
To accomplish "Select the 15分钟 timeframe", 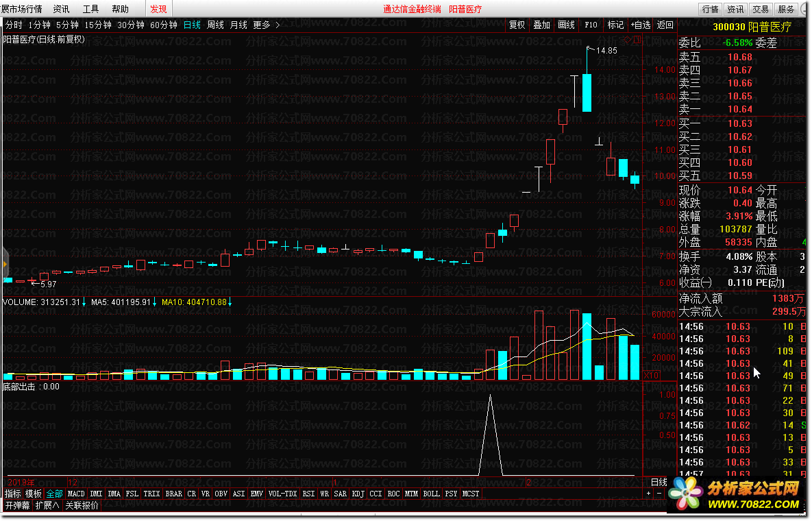I will [98, 25].
